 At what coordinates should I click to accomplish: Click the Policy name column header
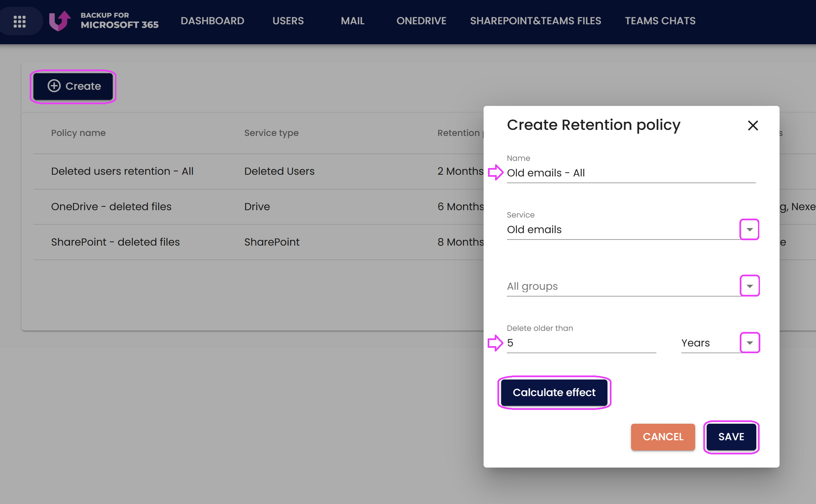(78, 133)
